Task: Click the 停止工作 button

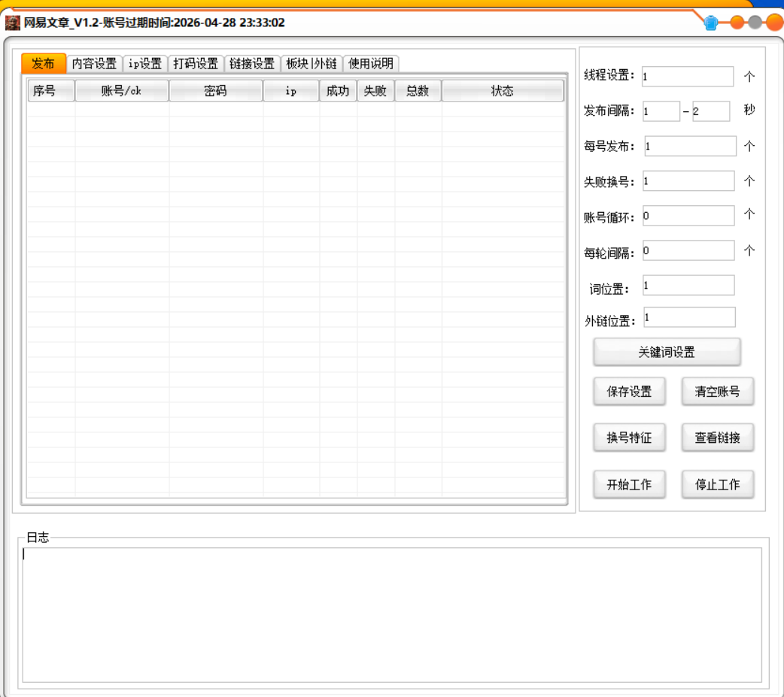Action: [717, 484]
